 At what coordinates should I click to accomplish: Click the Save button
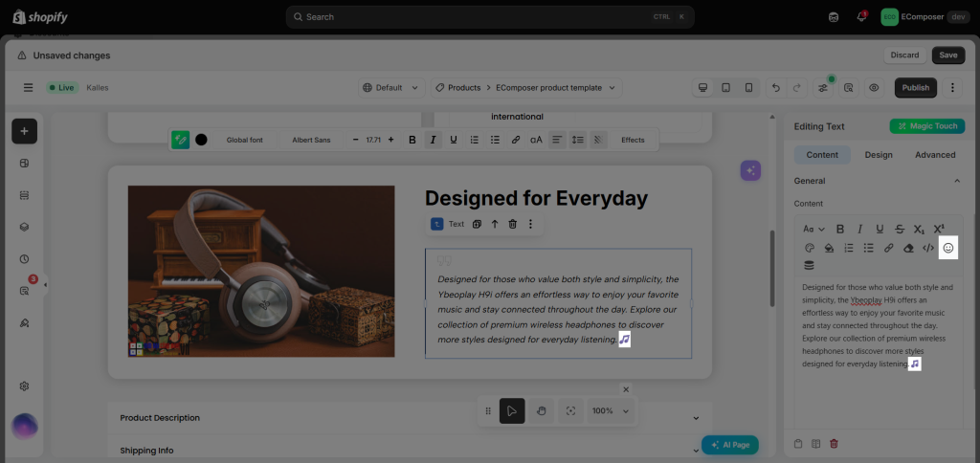click(x=948, y=55)
